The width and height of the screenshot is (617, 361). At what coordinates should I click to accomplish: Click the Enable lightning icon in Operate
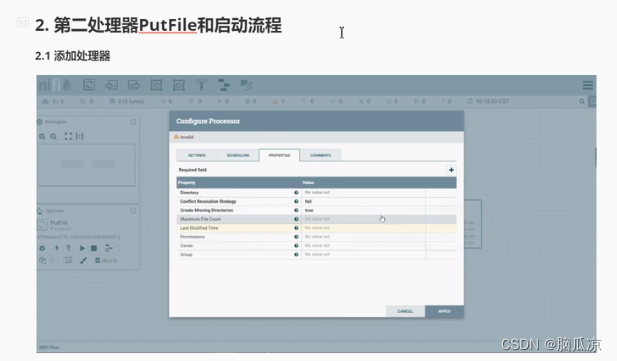point(57,248)
